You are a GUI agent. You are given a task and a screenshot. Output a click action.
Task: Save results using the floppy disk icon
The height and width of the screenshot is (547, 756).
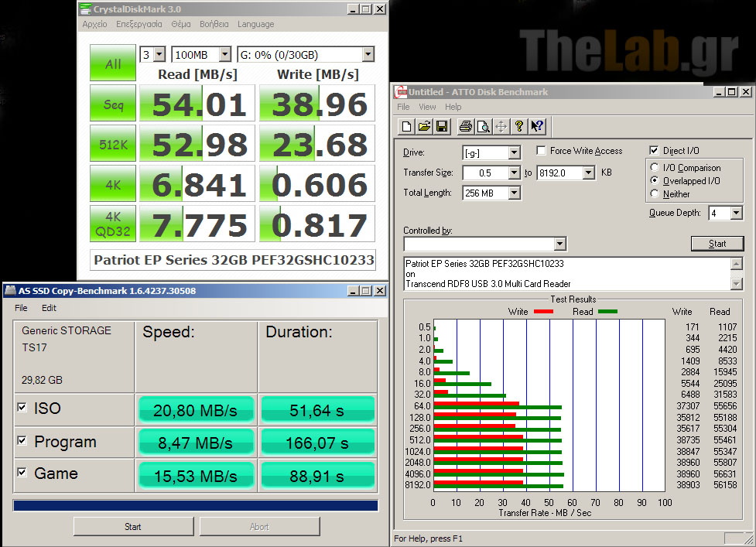[441, 126]
